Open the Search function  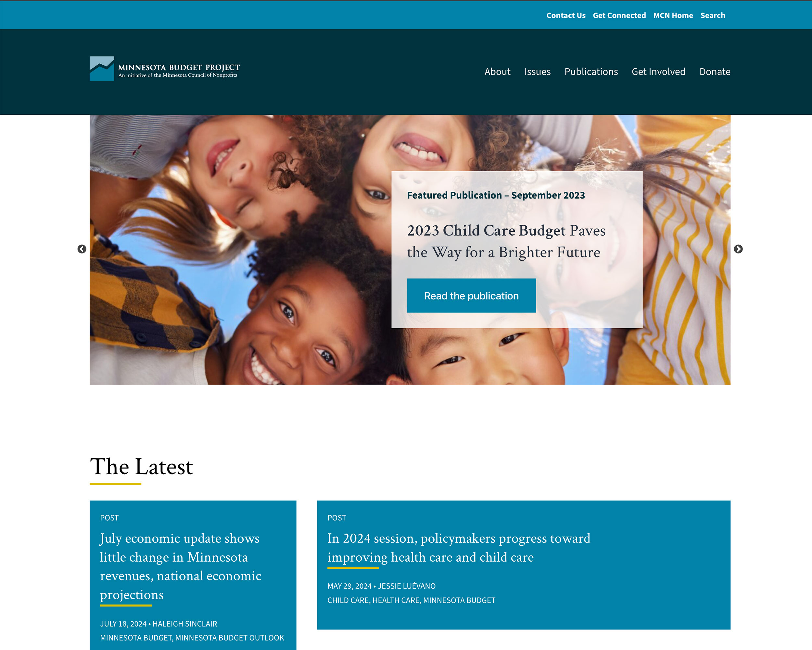712,15
